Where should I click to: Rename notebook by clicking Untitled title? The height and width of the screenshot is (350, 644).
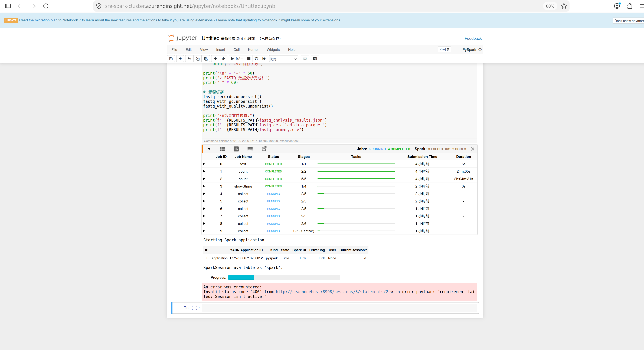(211, 38)
